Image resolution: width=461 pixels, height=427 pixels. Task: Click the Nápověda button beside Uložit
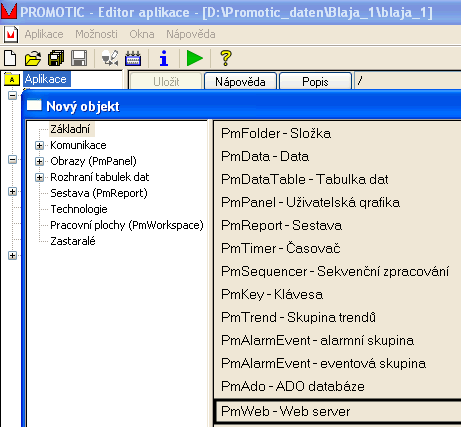(240, 82)
